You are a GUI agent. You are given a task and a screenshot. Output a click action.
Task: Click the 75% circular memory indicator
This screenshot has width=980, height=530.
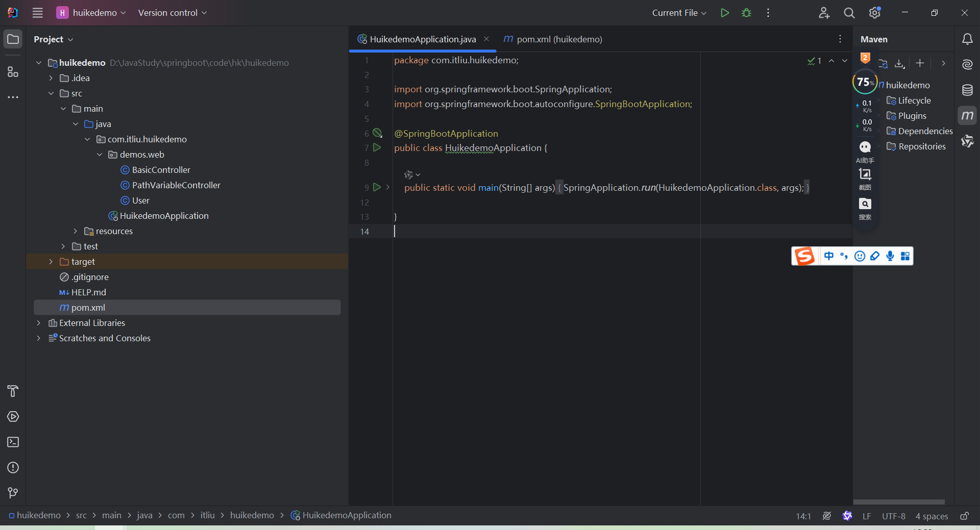point(864,82)
